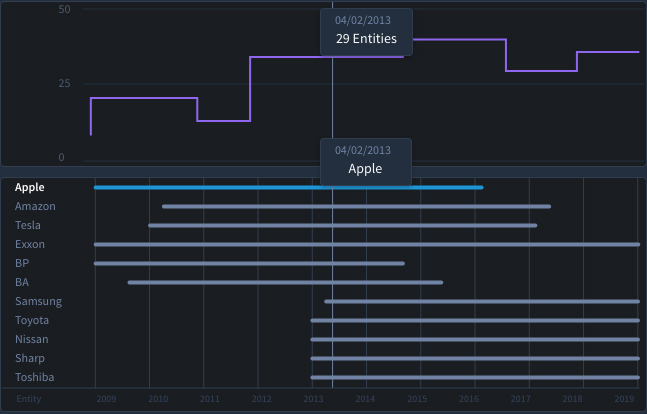This screenshot has height=414, width=647.
Task: Select the Samsung entity label
Action: click(38, 301)
